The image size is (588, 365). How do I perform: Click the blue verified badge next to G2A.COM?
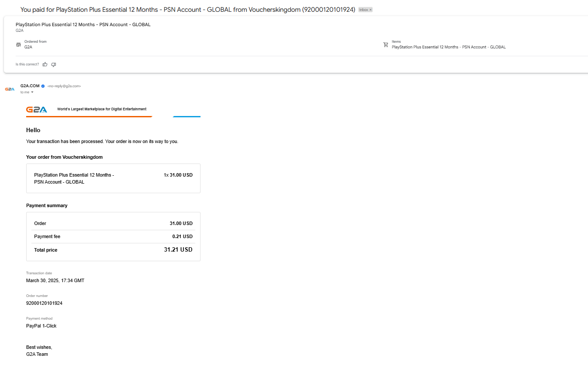[43, 86]
